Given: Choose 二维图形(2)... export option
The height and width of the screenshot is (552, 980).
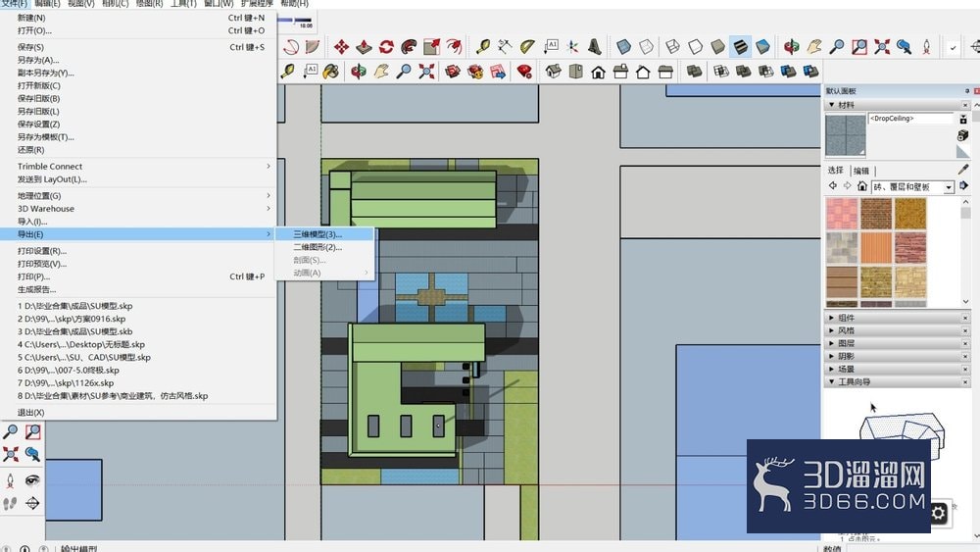Looking at the screenshot, I should [x=325, y=247].
